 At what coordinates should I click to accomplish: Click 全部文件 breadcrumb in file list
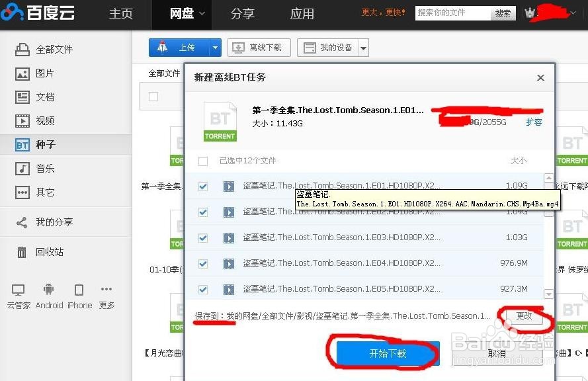click(164, 73)
